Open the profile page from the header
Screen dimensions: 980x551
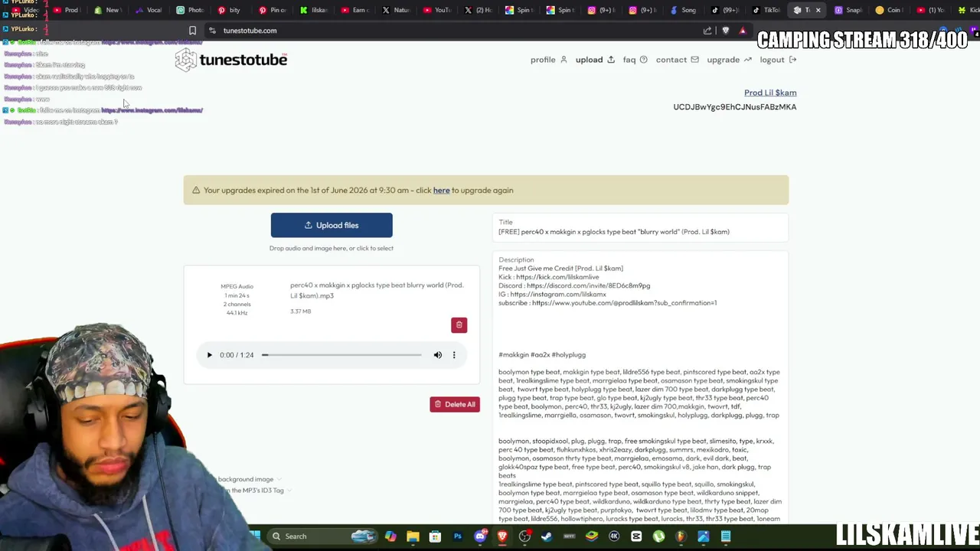click(x=548, y=60)
